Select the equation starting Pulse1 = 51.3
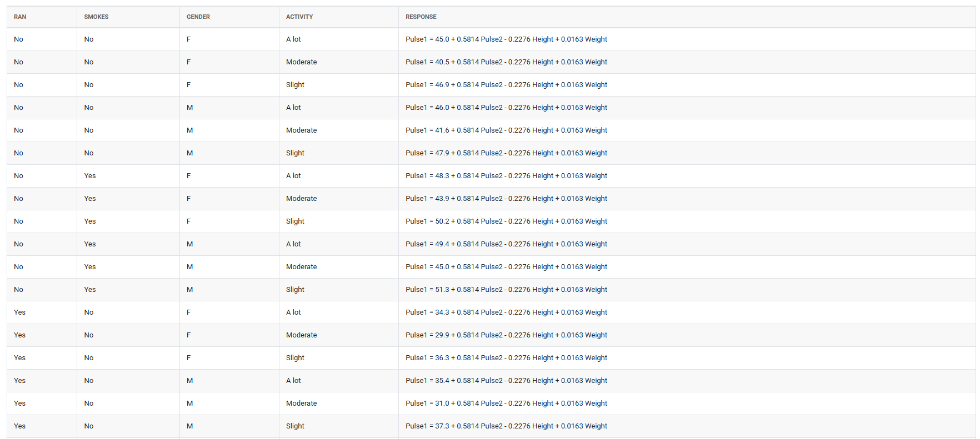Image resolution: width=980 pixels, height=439 pixels. tap(506, 290)
